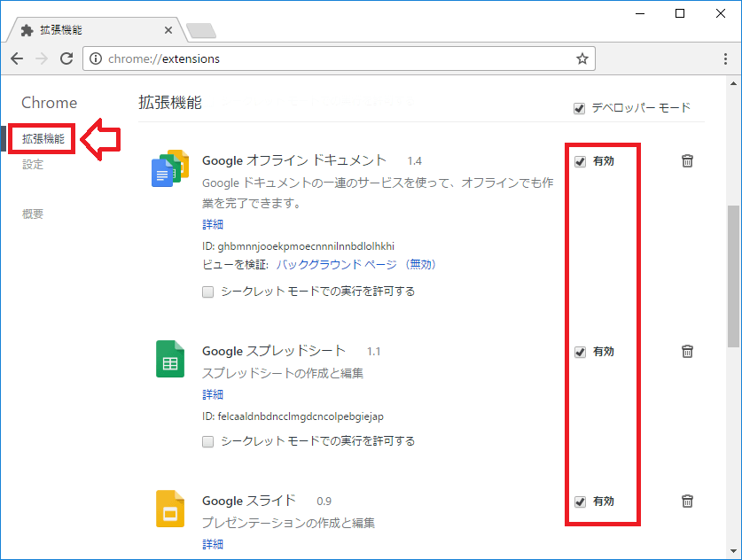
Task: Disable the 有効 checkbox for Google スプレッドシート
Action: (x=581, y=351)
